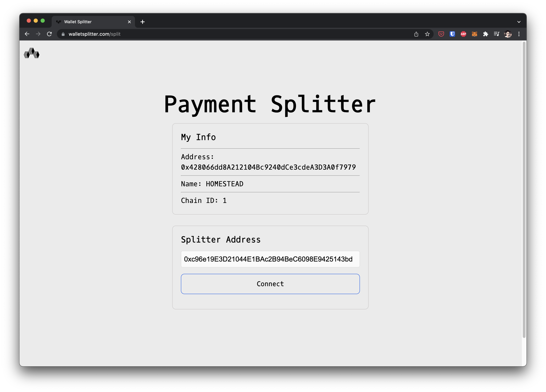This screenshot has width=546, height=392.
Task: Click the Address: label
Action: pos(197,157)
